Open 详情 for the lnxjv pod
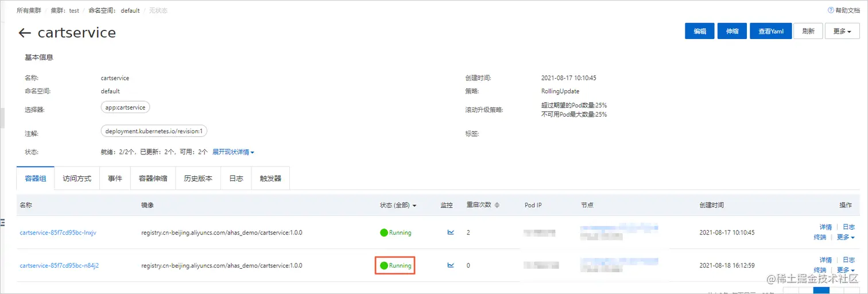The width and height of the screenshot is (868, 294). [826, 227]
